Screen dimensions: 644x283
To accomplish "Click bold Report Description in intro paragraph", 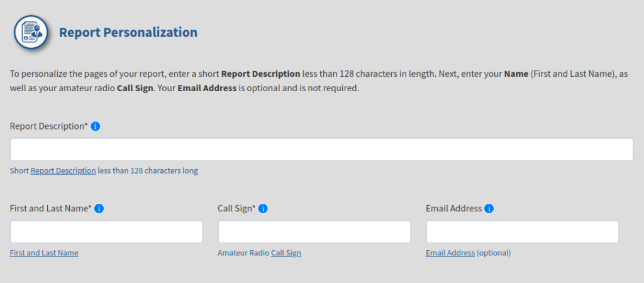I will pos(261,74).
